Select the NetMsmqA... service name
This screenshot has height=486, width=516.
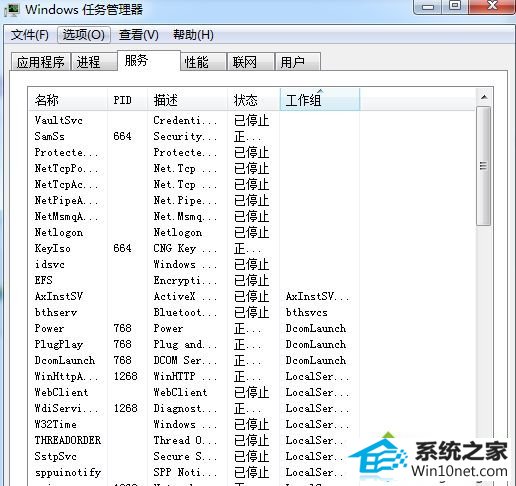pos(66,216)
